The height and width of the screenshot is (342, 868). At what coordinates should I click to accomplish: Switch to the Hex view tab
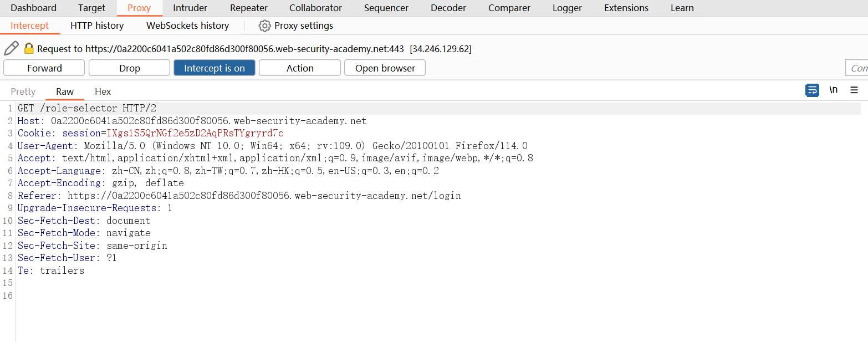(103, 91)
